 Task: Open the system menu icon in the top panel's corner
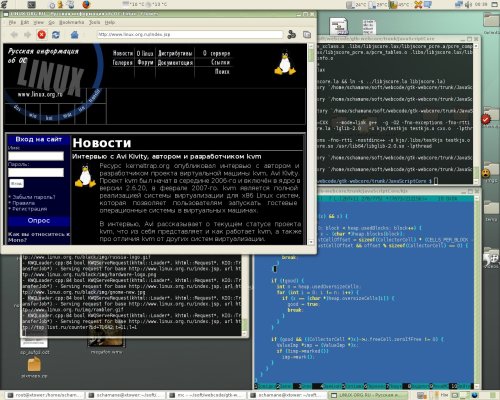click(4, 5)
